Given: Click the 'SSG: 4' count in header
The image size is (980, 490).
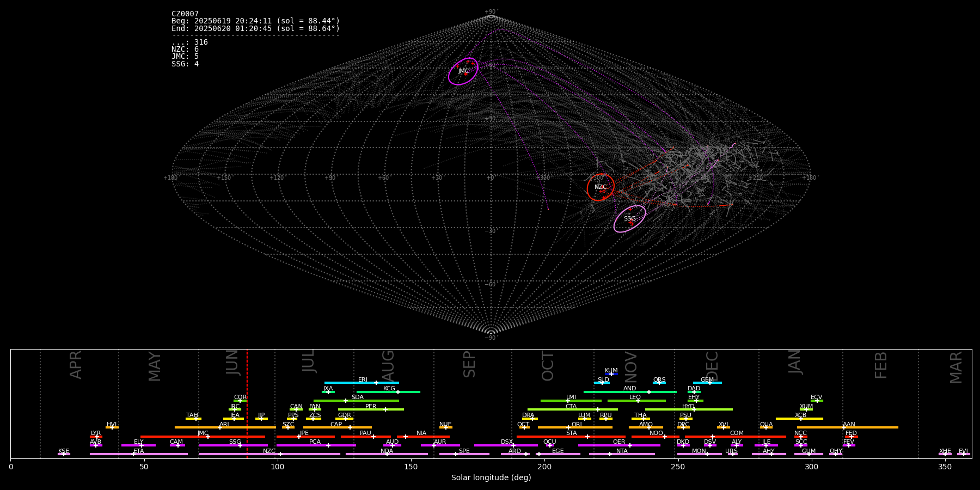Looking at the screenshot, I should [185, 64].
